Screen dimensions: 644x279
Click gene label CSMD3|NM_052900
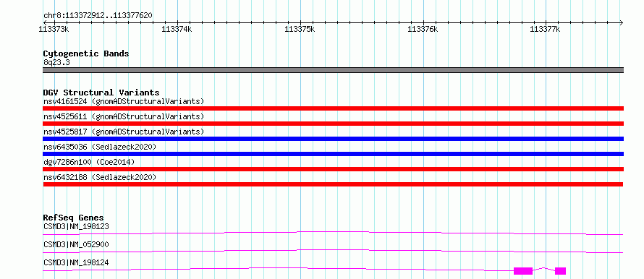click(76, 244)
